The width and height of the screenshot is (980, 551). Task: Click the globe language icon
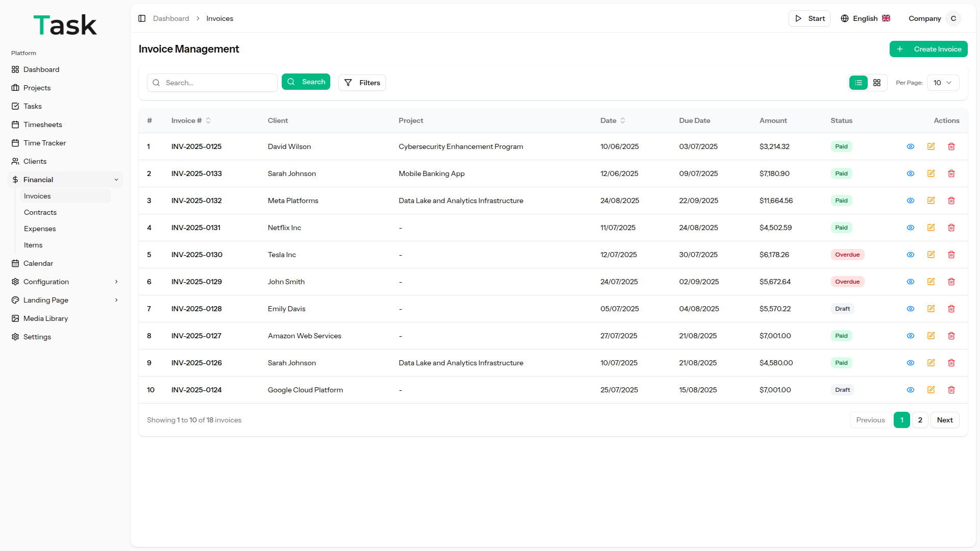pos(845,18)
